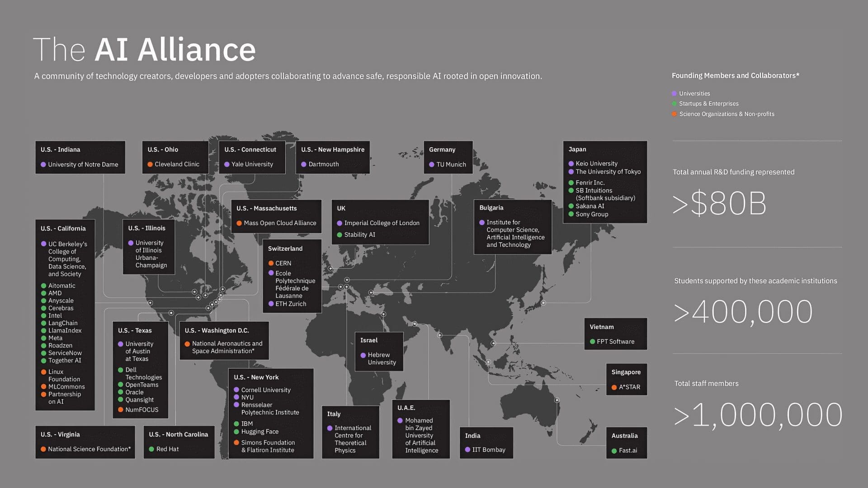Click the "Startups & Enterprises" legend label
The height and width of the screenshot is (488, 868).
(x=709, y=104)
